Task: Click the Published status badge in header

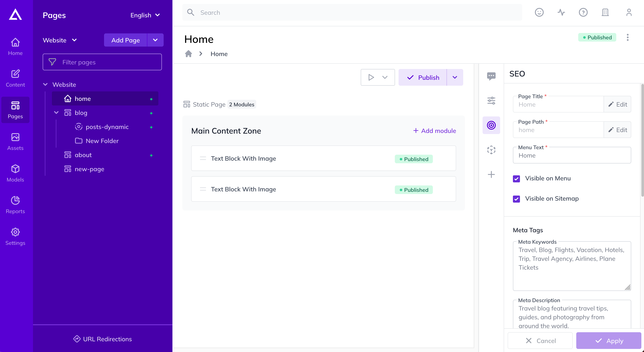Action: (597, 38)
